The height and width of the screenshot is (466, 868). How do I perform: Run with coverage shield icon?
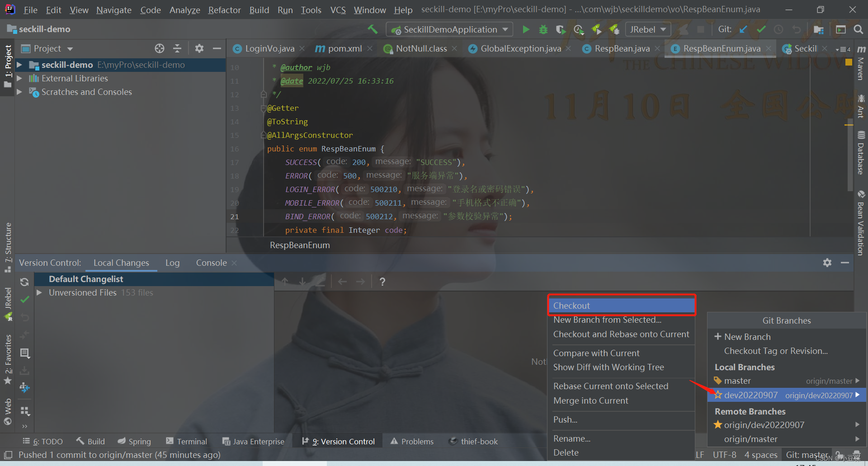click(x=561, y=29)
